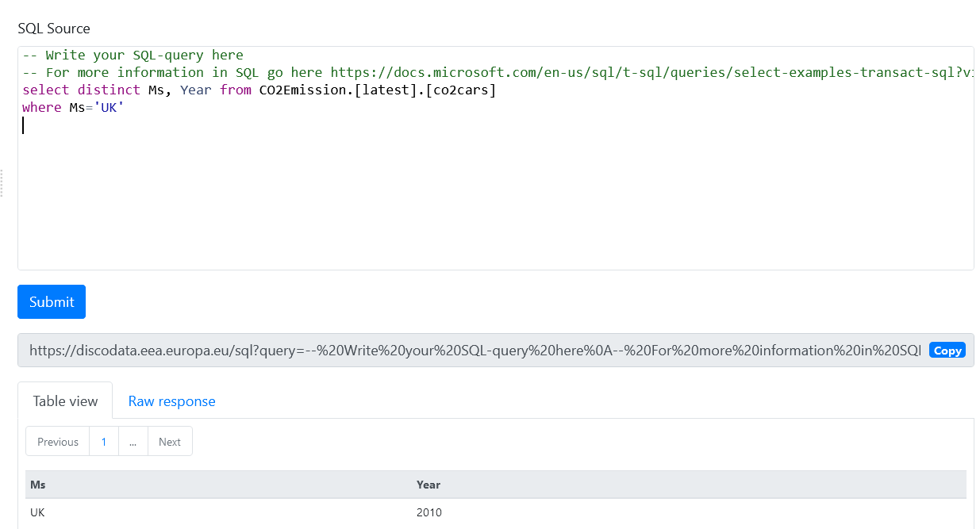Go to the Next results page

170,442
